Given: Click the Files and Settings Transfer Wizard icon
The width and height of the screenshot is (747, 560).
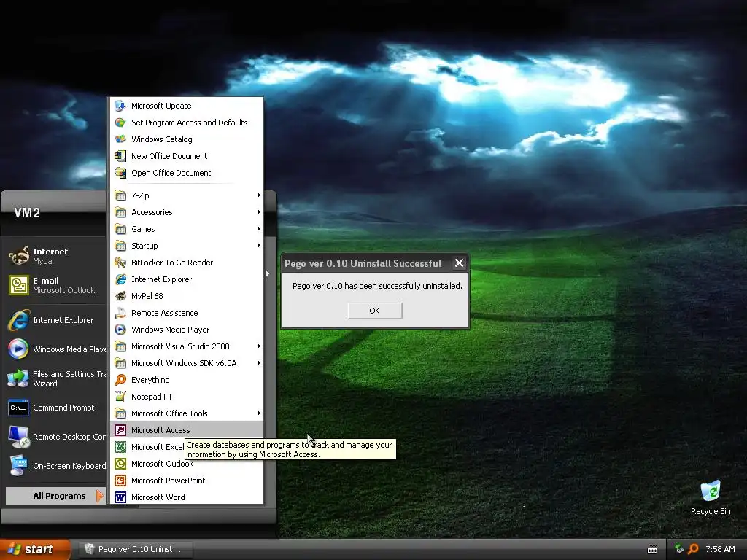Looking at the screenshot, I should 18,378.
